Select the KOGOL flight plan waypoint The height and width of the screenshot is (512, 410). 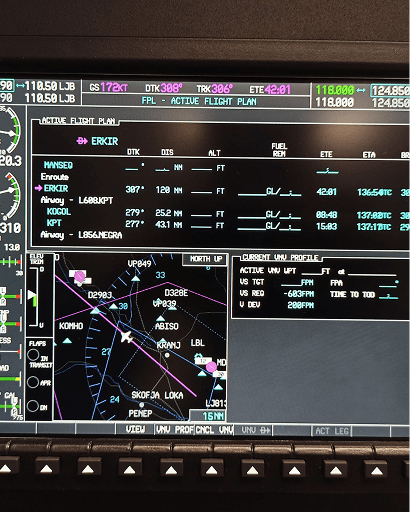[x=59, y=211]
